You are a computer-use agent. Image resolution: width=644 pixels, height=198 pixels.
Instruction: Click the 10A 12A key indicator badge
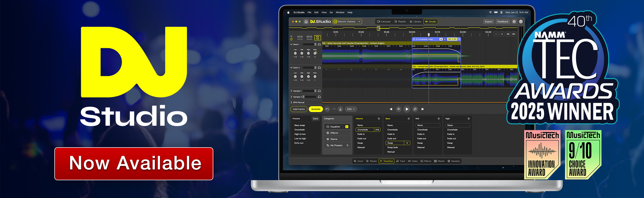318,38
